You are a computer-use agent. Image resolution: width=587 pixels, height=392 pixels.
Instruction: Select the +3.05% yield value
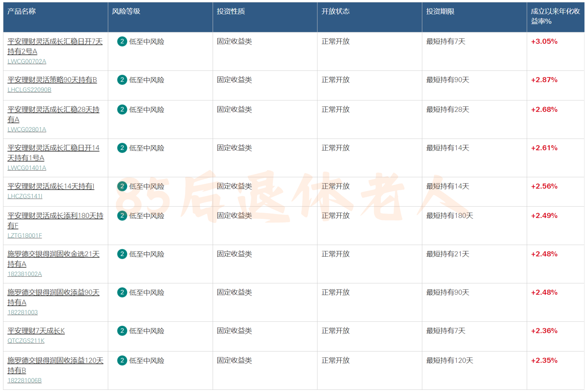coord(544,41)
